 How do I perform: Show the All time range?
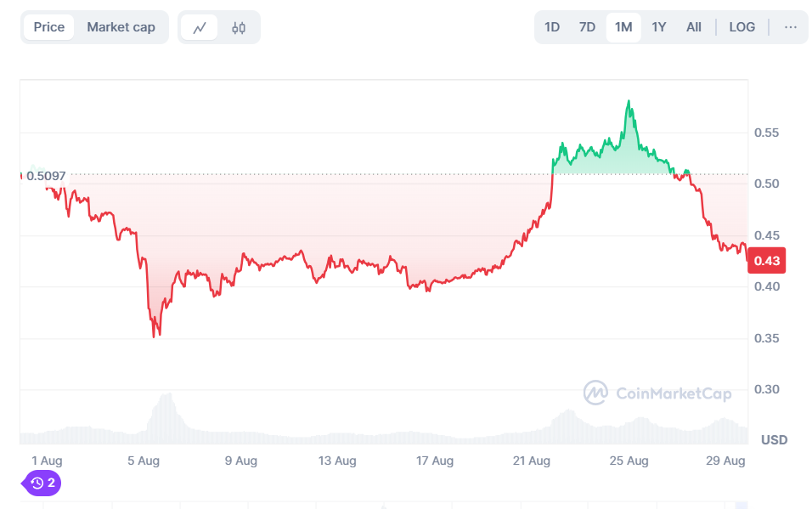pos(694,27)
